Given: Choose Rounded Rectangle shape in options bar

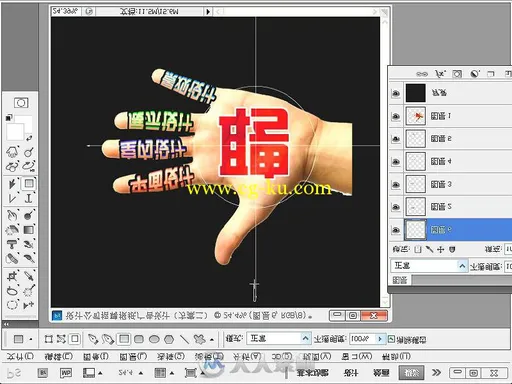Looking at the screenshot, I should [139, 339].
